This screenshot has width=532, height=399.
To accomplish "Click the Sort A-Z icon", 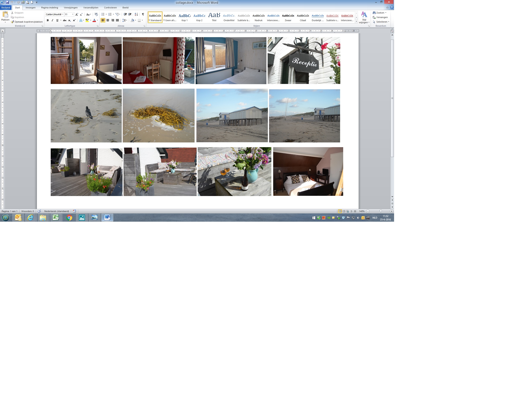I will click(x=136, y=14).
